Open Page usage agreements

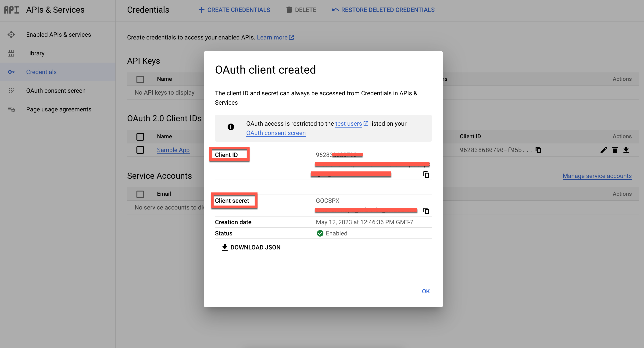point(59,109)
